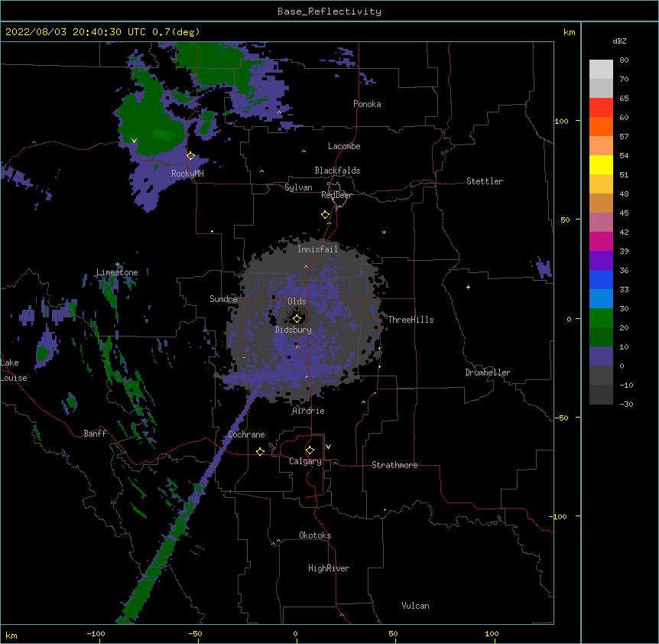The width and height of the screenshot is (659, 644).
Task: Click the yellow diamond marker beside RockyMH
Action: [190, 155]
